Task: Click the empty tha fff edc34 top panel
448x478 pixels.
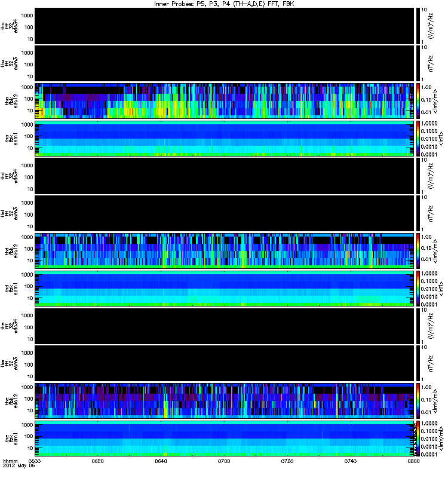Action: (225, 26)
